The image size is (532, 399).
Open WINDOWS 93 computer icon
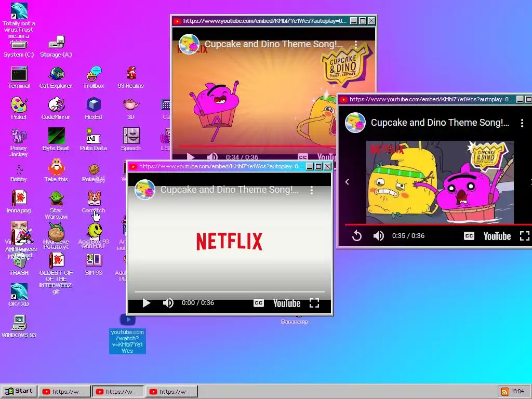[19, 326]
